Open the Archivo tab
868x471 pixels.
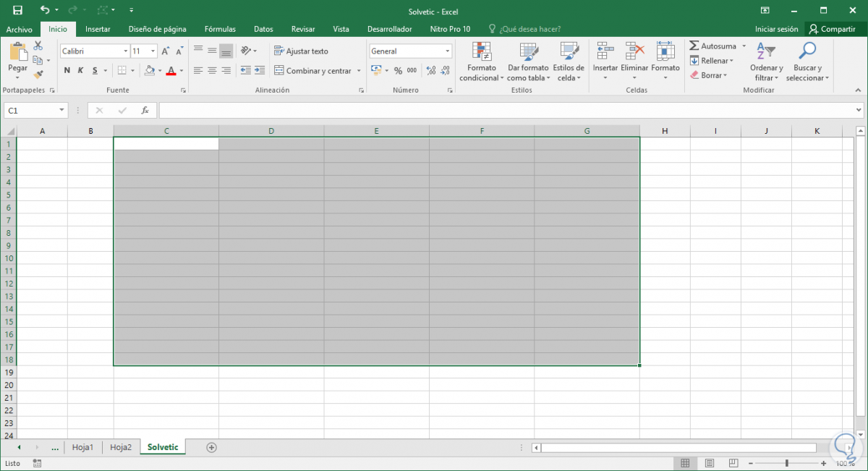20,29
